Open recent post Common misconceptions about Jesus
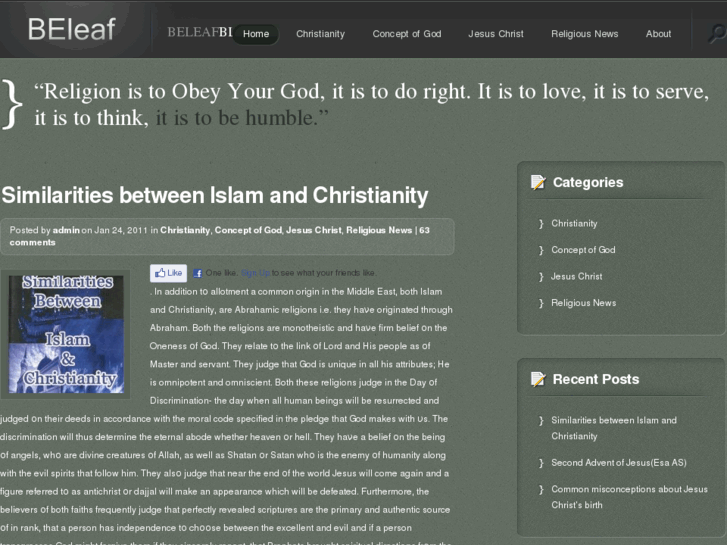 pyautogui.click(x=629, y=497)
